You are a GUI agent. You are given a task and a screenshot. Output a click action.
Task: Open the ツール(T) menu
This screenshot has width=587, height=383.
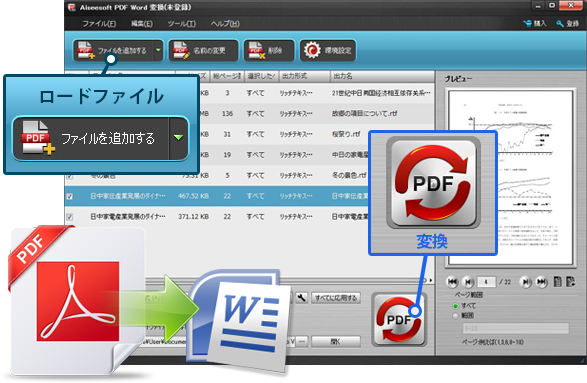[x=181, y=24]
